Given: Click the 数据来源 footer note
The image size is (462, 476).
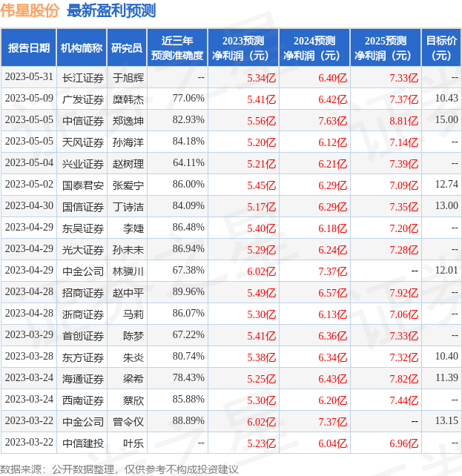Looking at the screenshot, I should (119, 469).
